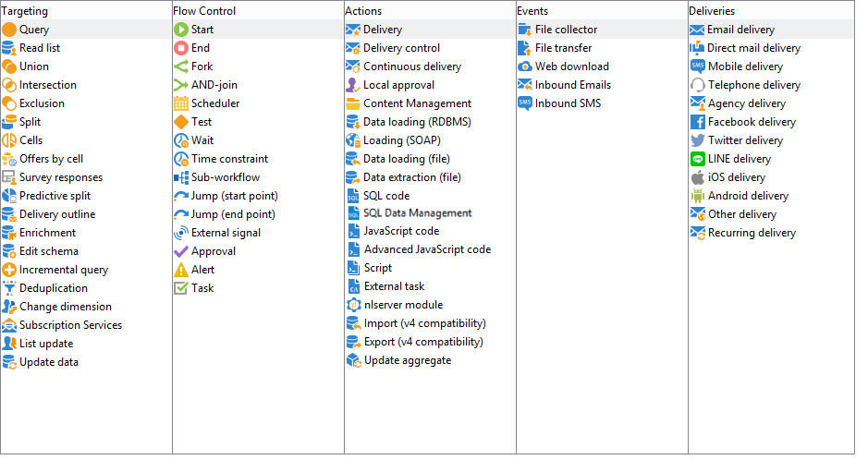Click the Android delivery robot icon

point(698,196)
